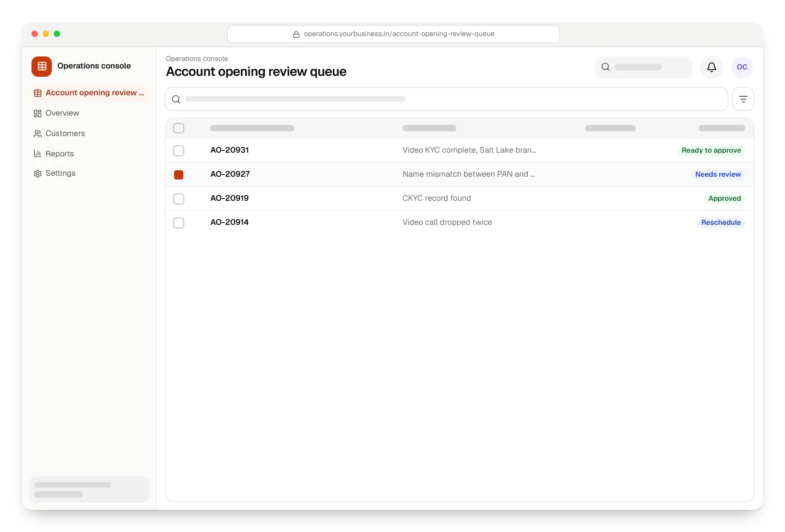Image resolution: width=785 pixels, height=532 pixels.
Task: Click the Reports chart icon
Action: [x=38, y=154]
